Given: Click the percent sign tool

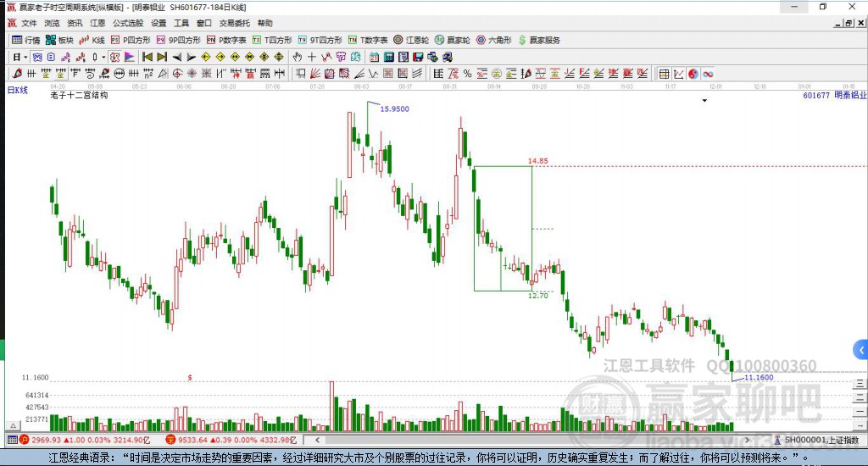Looking at the screenshot, I should click(467, 74).
